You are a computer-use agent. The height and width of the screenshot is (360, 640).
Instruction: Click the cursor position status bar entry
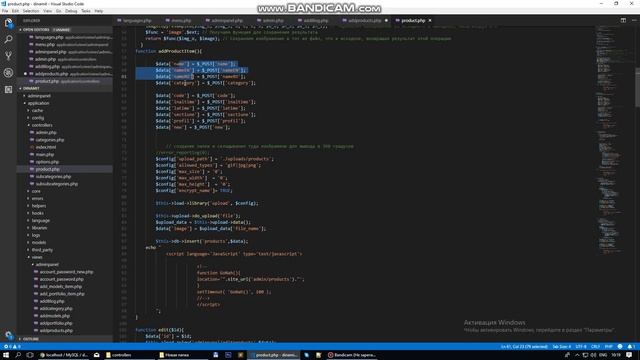coord(524,347)
